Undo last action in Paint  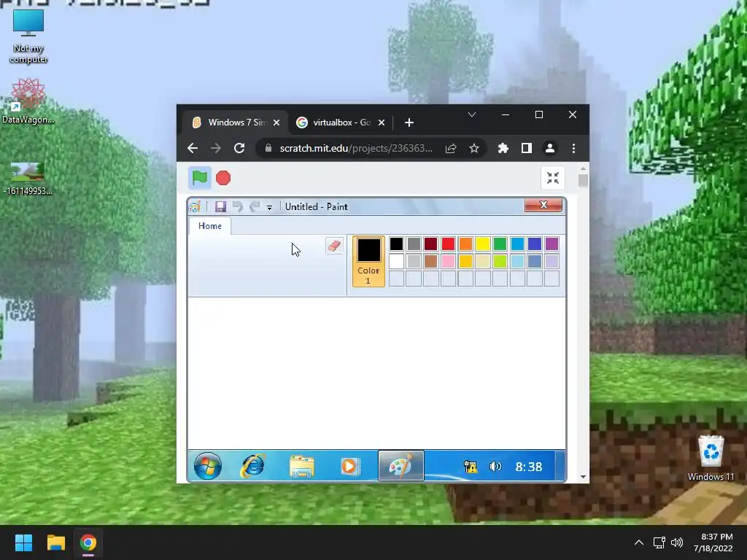[237, 206]
